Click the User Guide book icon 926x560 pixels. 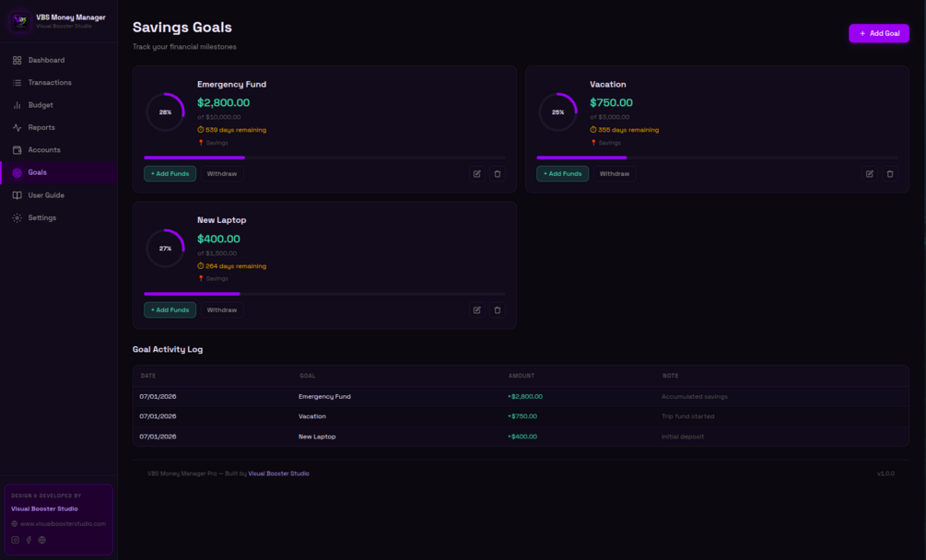click(x=18, y=195)
